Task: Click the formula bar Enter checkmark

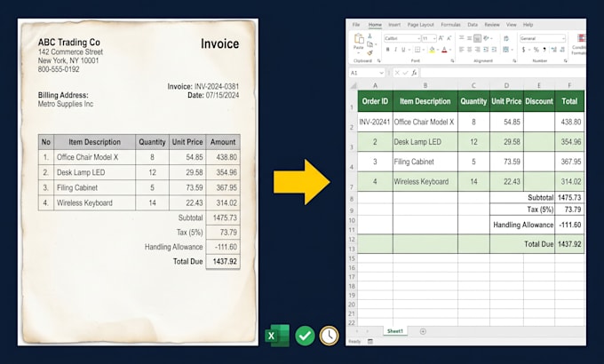Action: pyautogui.click(x=405, y=73)
